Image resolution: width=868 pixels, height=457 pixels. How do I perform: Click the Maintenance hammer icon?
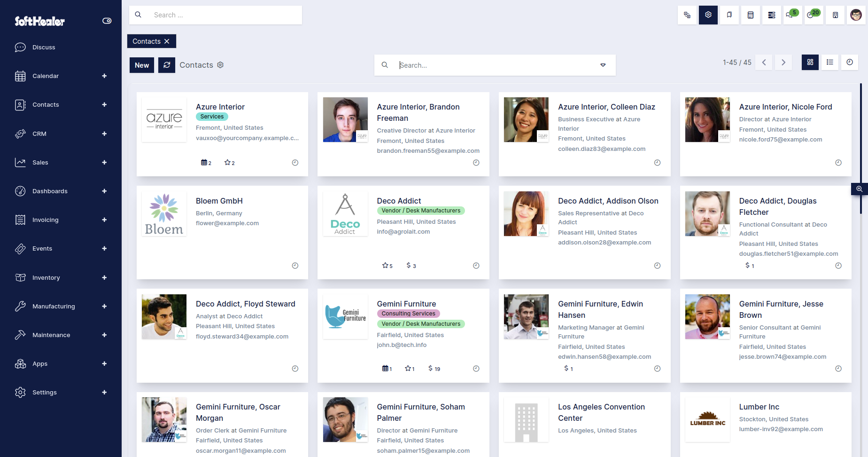(20, 335)
